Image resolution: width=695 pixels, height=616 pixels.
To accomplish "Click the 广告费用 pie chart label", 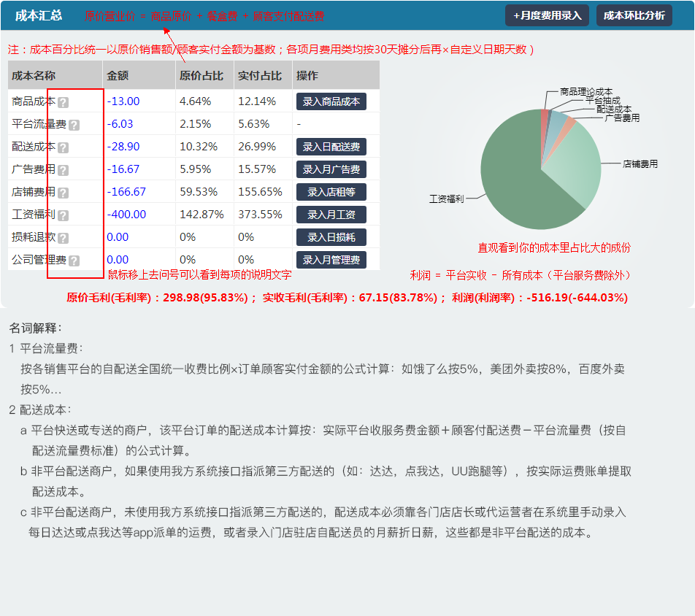I will pyautogui.click(x=622, y=118).
